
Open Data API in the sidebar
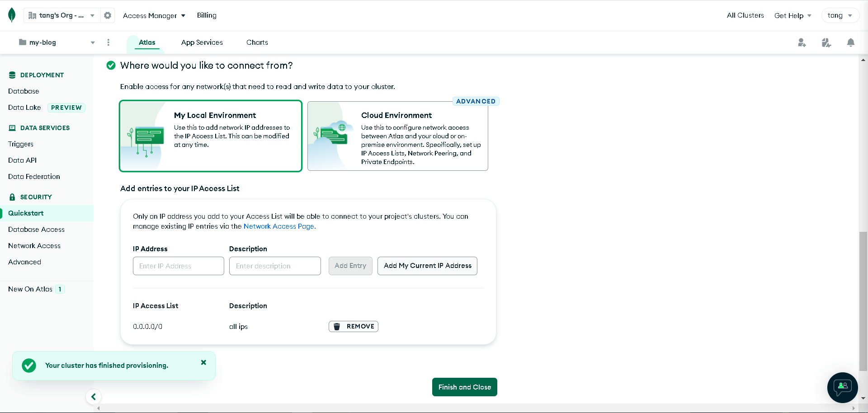(22, 160)
